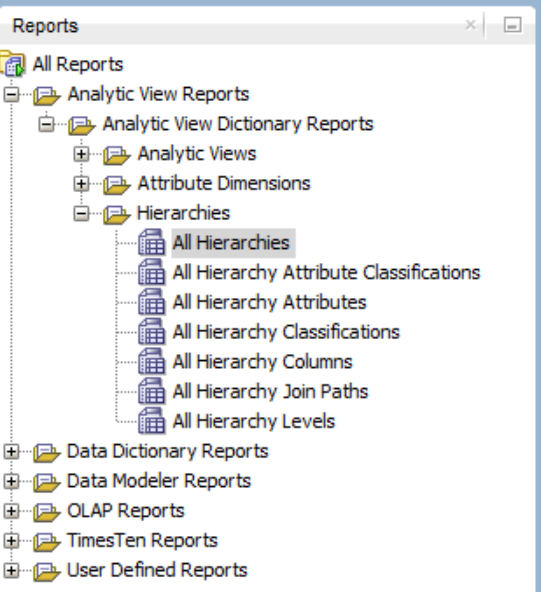The image size is (541, 592).
Task: Select Analytic View Dictionary Reports label
Action: tap(238, 124)
